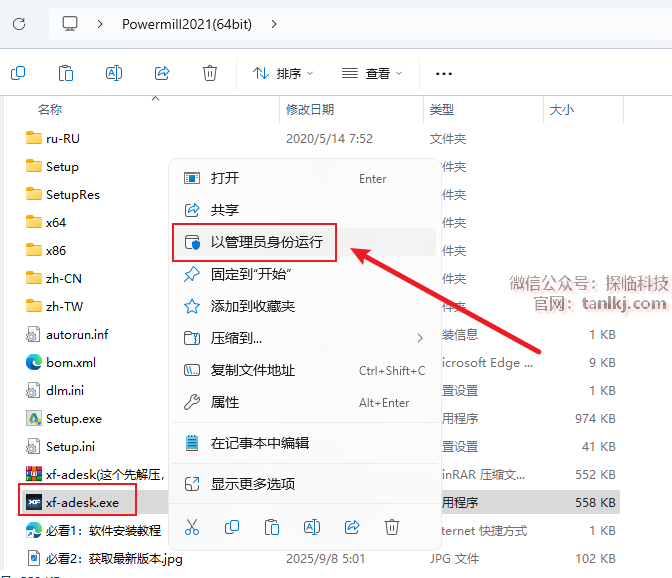Click paste icon at context menu bottom
Image resolution: width=672 pixels, height=578 pixels.
272,527
